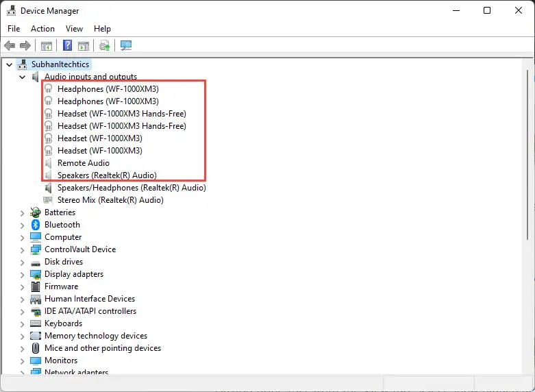Click the blue Bluetooth category icon
The image size is (535, 392).
click(x=36, y=225)
